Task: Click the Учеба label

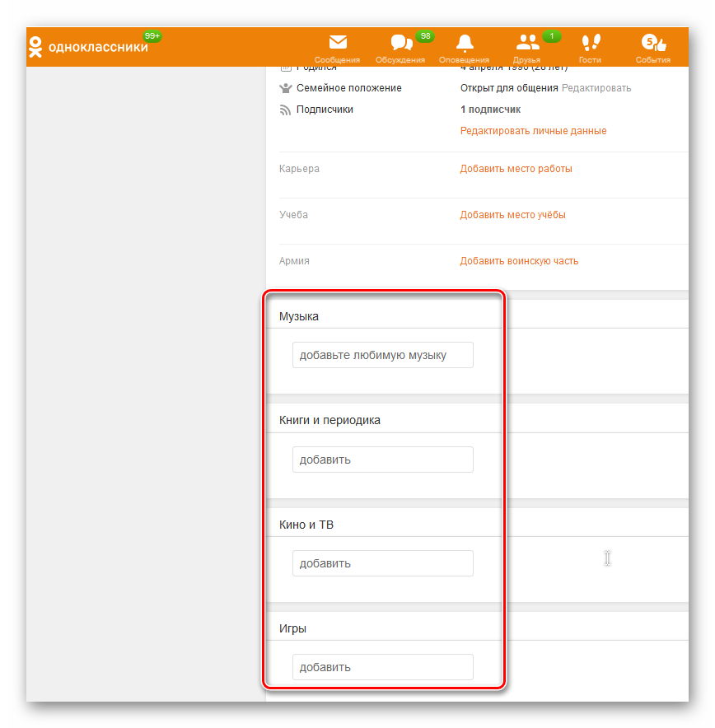Action: point(293,215)
